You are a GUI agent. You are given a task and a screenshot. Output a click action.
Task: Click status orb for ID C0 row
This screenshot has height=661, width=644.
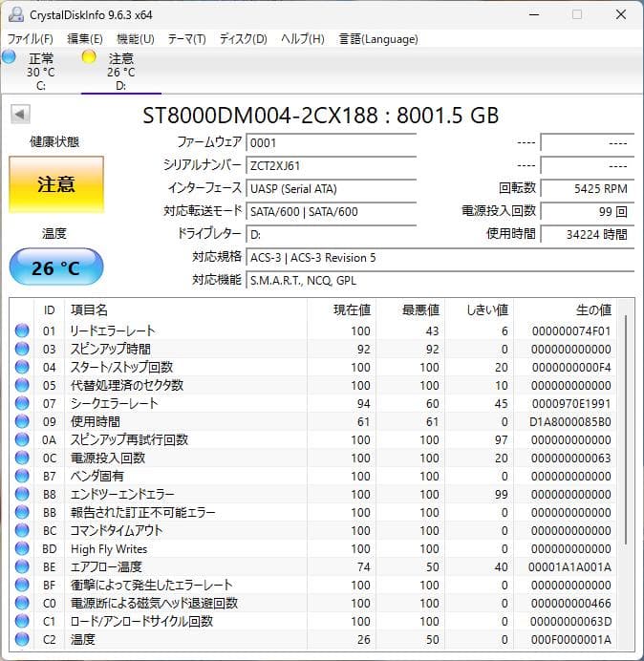[x=22, y=603]
